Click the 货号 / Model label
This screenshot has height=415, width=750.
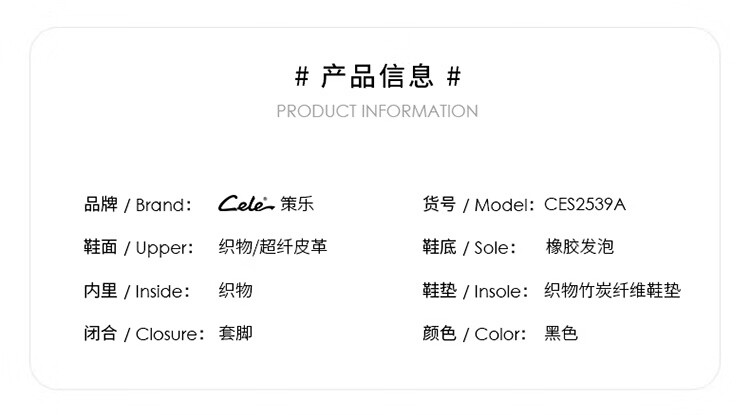(478, 205)
